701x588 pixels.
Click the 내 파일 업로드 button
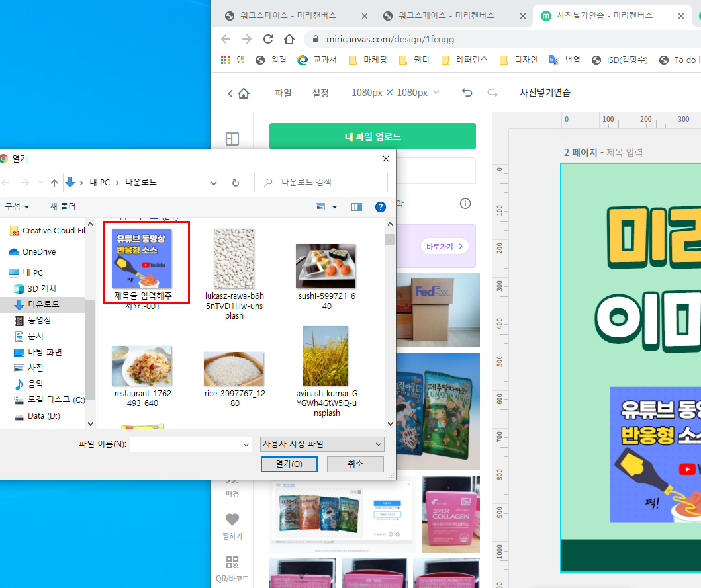point(373,136)
